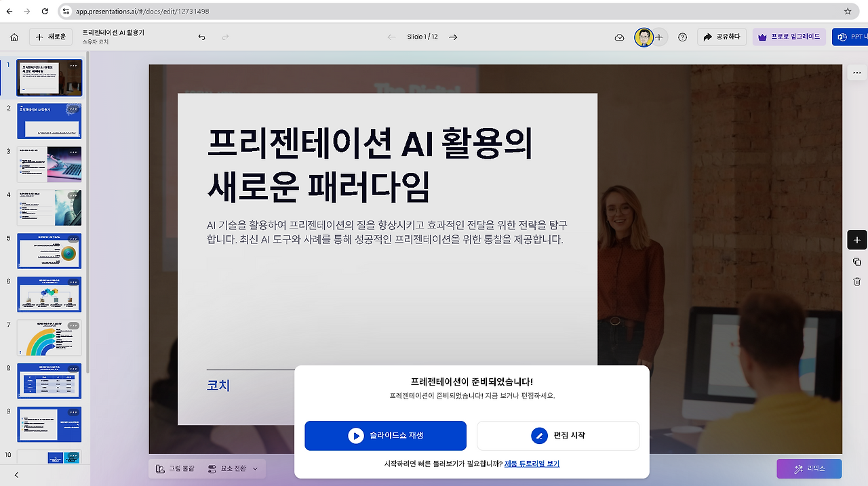Click the Undo arrow
868x486 pixels.
pos(201,37)
